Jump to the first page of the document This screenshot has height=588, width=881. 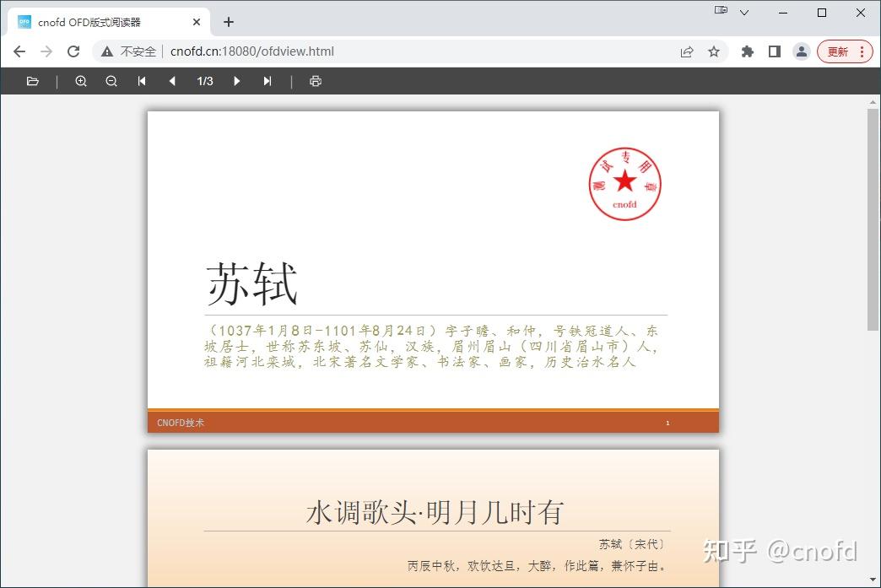pos(141,81)
